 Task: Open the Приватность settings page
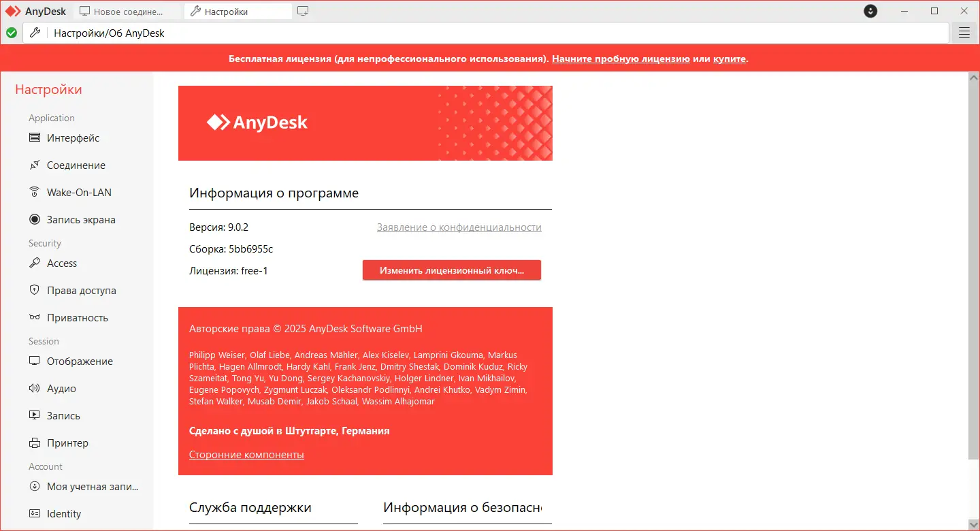77,317
